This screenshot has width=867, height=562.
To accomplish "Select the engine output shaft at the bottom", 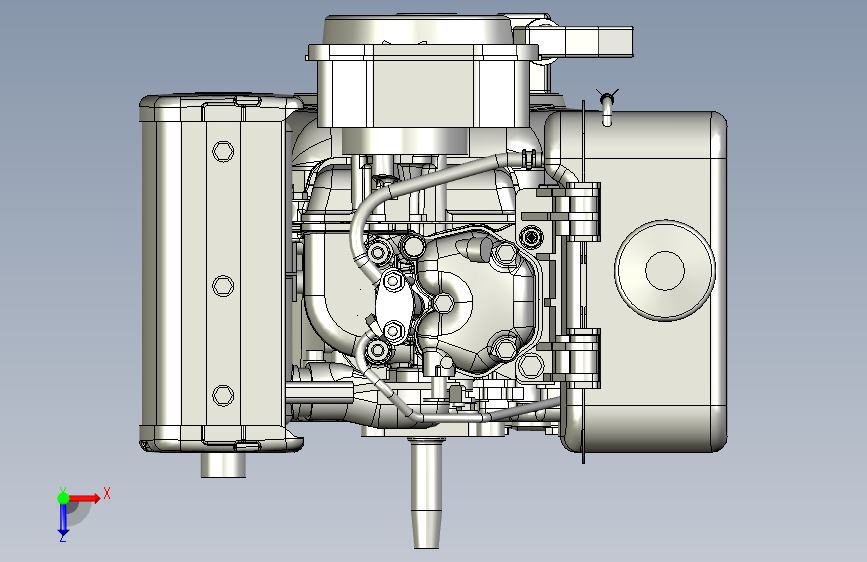I will click(426, 492).
